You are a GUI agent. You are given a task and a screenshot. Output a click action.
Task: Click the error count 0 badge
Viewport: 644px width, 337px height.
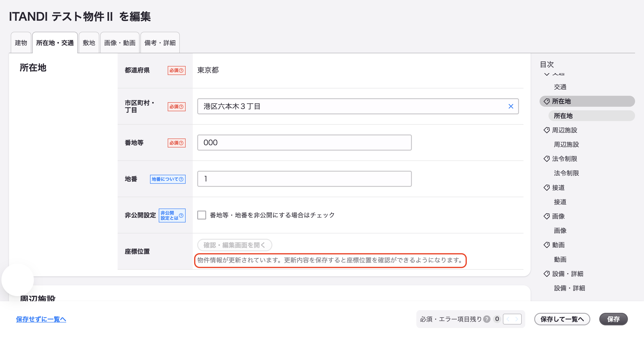coord(497,319)
